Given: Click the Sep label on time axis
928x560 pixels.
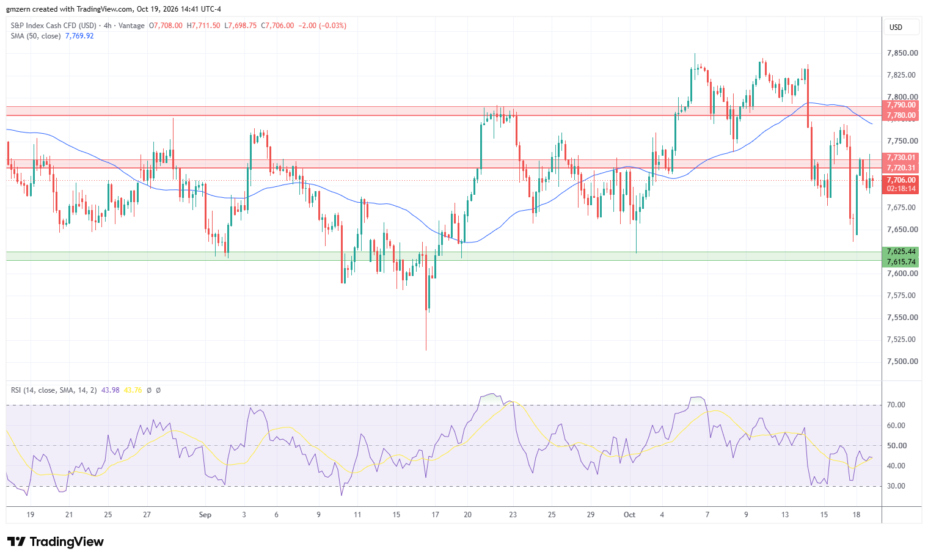Looking at the screenshot, I should [x=205, y=515].
